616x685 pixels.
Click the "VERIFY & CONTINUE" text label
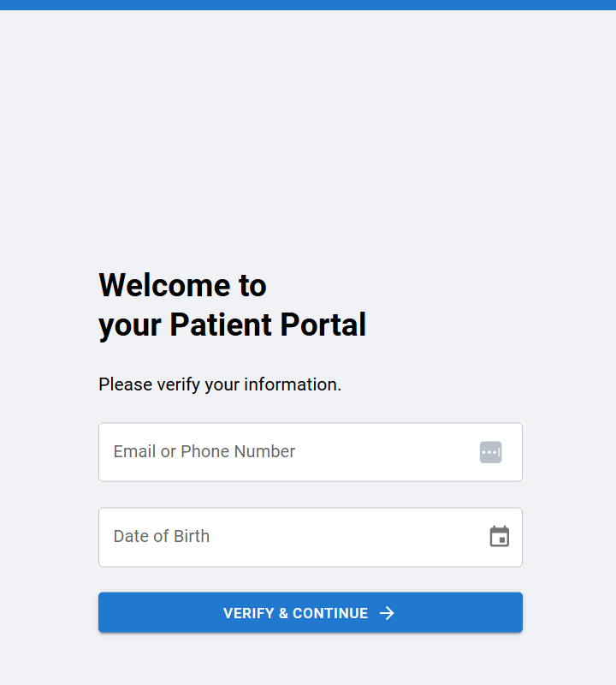tap(295, 613)
